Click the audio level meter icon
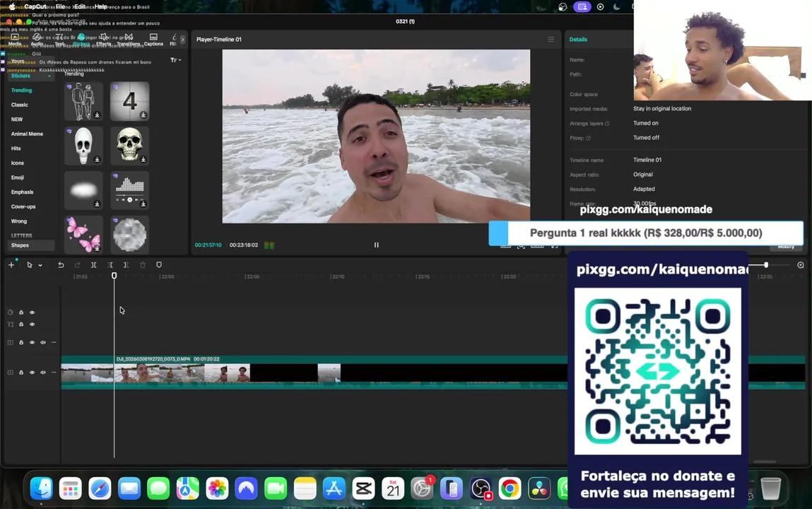 click(269, 245)
